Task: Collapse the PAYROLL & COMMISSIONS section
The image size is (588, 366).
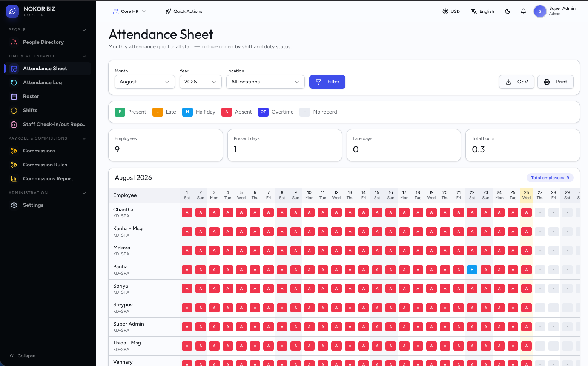Action: coord(84,138)
